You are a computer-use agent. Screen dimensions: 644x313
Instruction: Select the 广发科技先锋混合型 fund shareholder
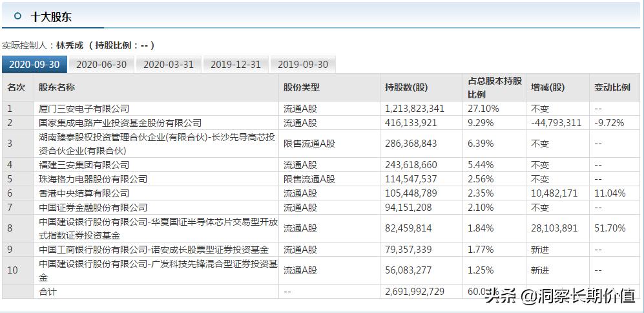coord(158,270)
